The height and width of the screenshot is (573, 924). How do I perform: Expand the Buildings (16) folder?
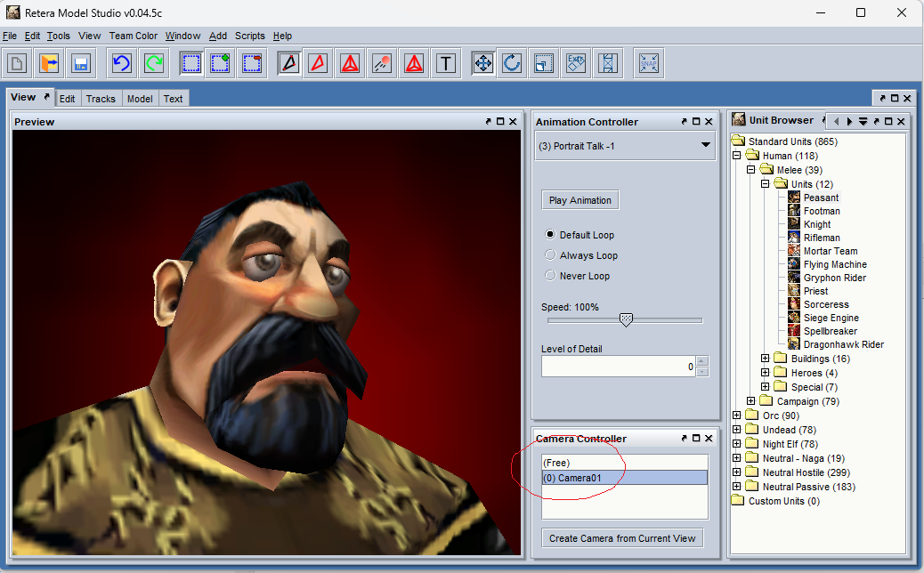[765, 358]
